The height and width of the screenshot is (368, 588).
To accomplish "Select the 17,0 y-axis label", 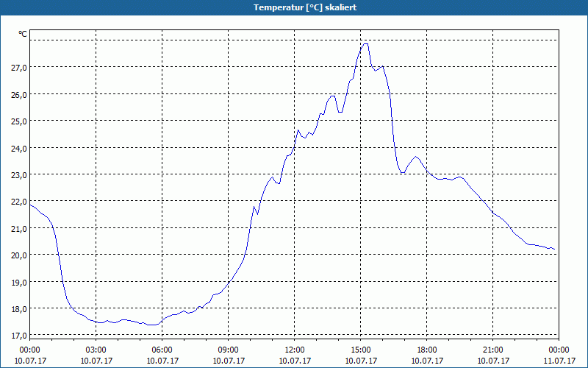I will click(19, 336).
